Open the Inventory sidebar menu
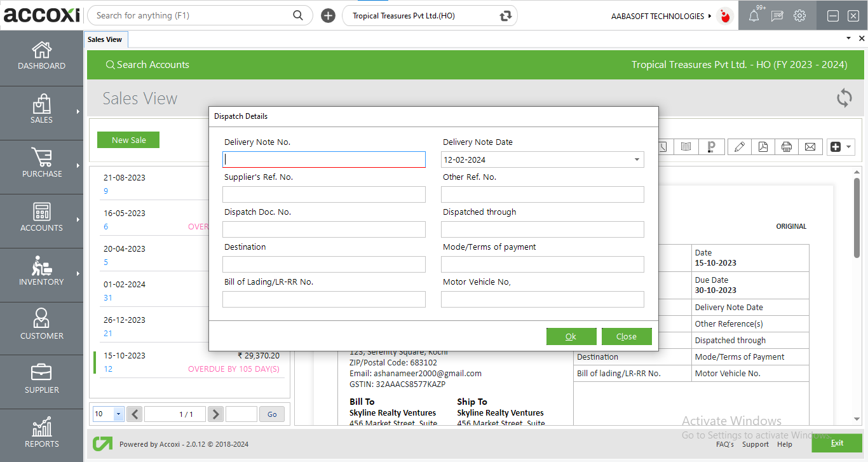Viewport: 868px width, 462px height. (41, 275)
